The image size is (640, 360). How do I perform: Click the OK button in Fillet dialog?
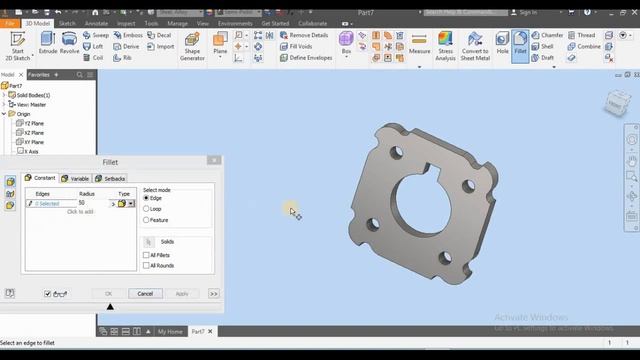108,294
